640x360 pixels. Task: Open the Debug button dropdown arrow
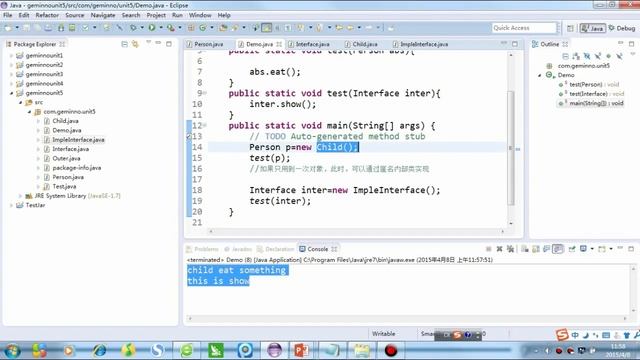[142, 28]
